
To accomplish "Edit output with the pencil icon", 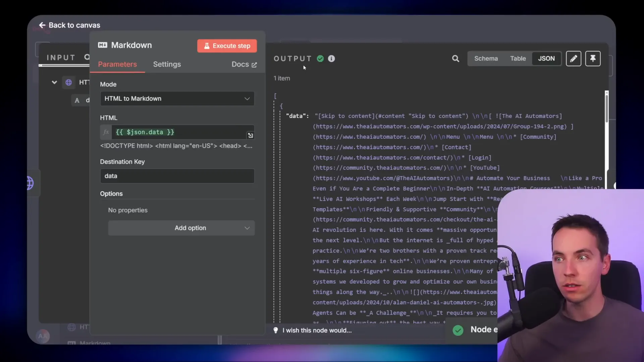I will [574, 59].
